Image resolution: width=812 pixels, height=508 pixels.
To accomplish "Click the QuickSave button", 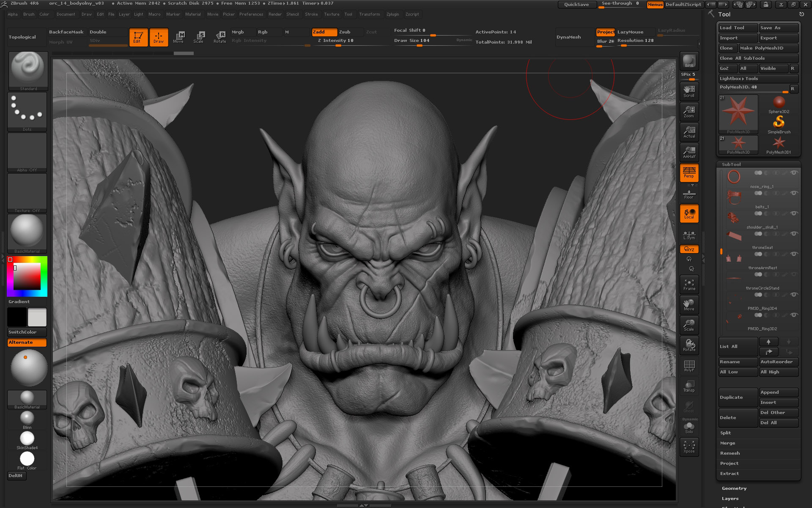I will pyautogui.click(x=576, y=5).
